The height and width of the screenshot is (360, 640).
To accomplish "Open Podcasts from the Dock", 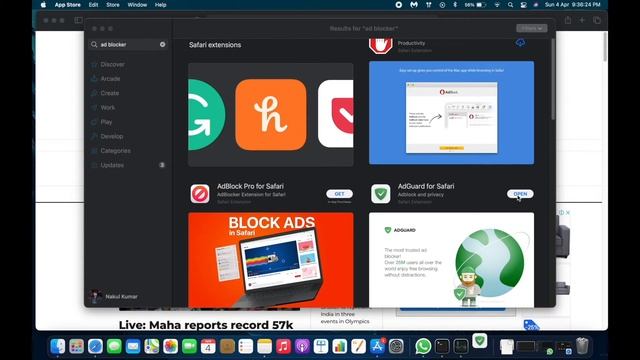I will 302,347.
